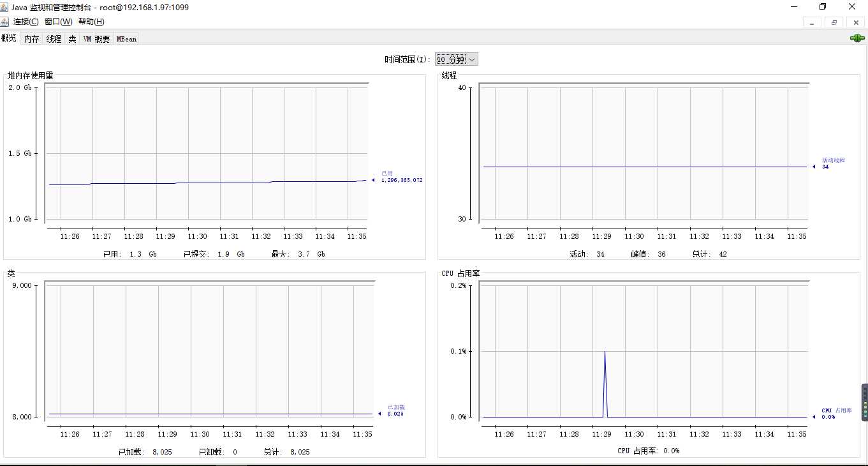
Task: Click the active threads line graph
Action: pyautogui.click(x=645, y=167)
